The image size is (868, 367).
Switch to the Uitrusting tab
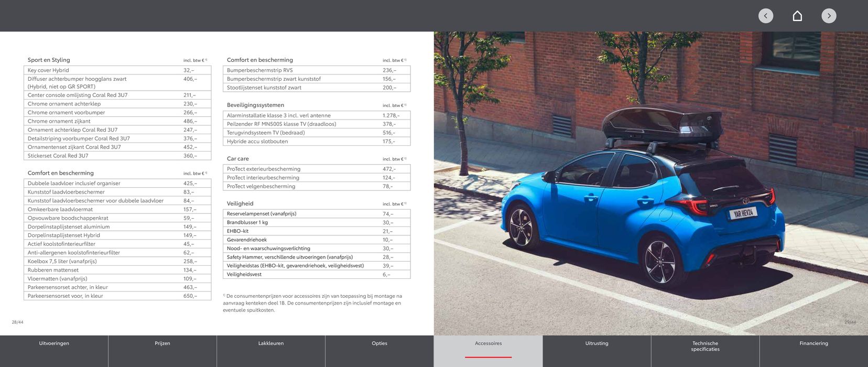tap(596, 344)
